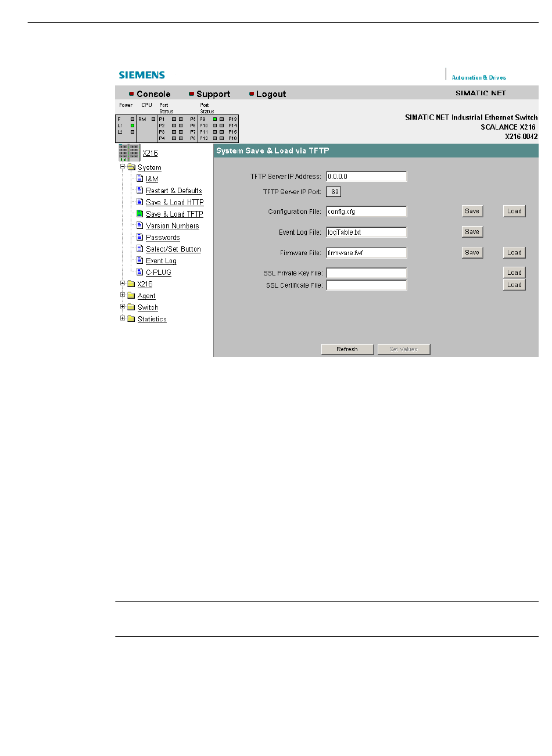Click into the Event Log File field
The image size is (552, 756).
click(367, 232)
